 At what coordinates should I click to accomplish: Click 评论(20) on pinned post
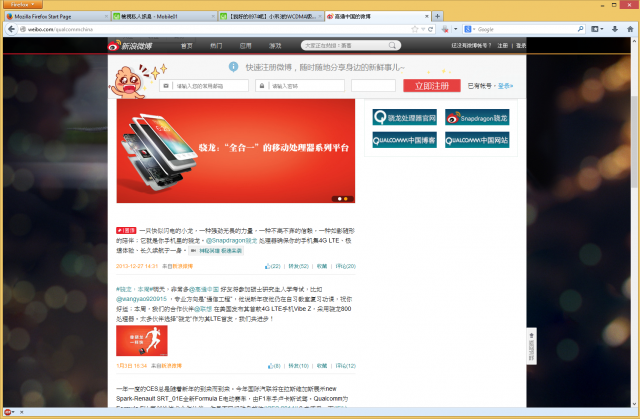[345, 266]
